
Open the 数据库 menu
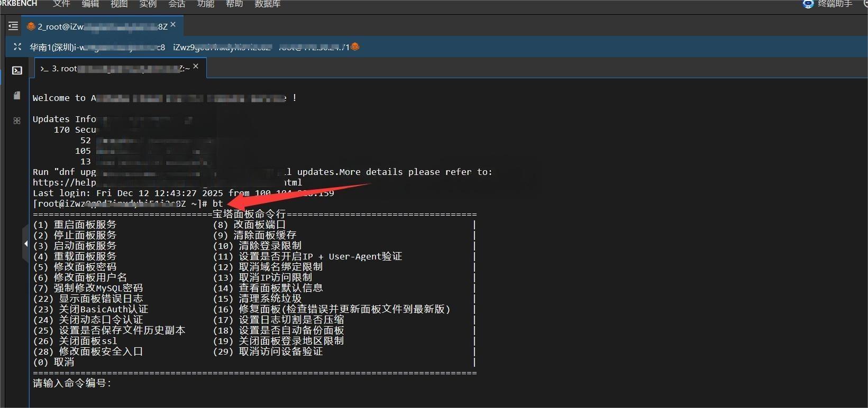coord(268,4)
